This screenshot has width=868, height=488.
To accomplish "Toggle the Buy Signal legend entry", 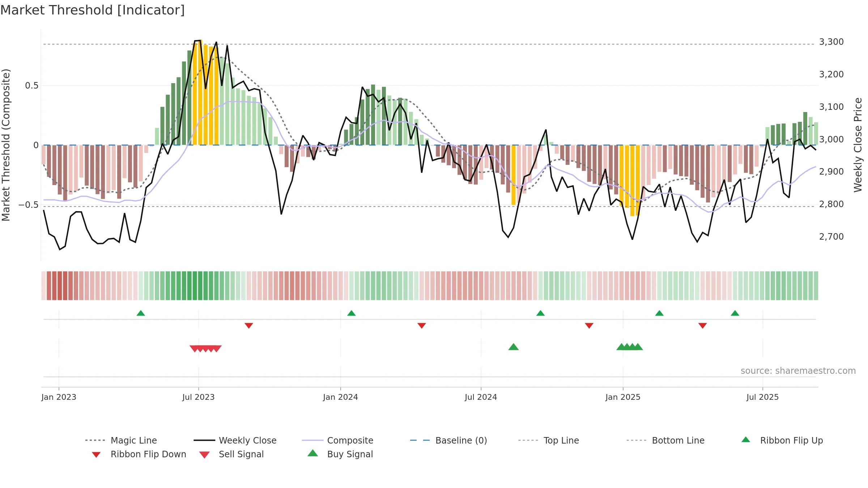I will click(340, 454).
